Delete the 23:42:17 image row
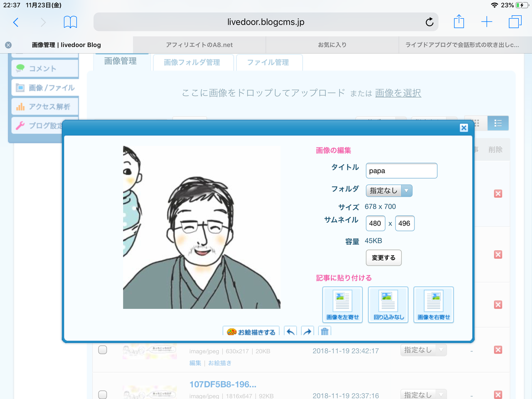 click(x=498, y=350)
